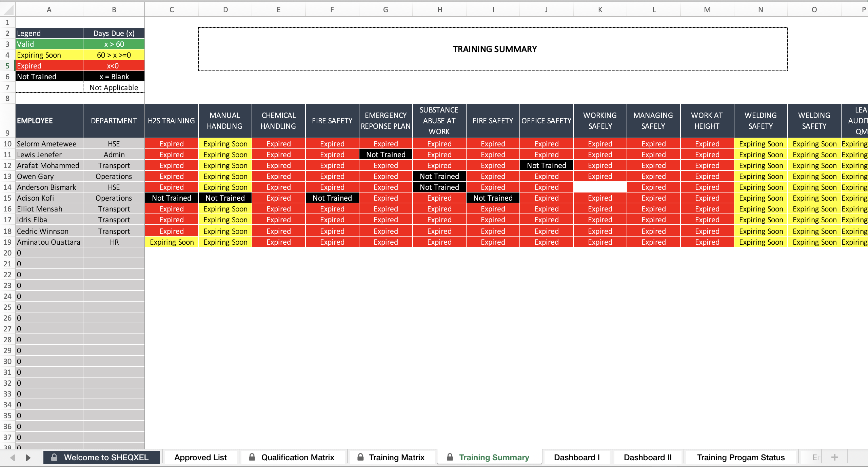
Task: Click the MANAGING SAFELY header cell
Action: point(654,121)
